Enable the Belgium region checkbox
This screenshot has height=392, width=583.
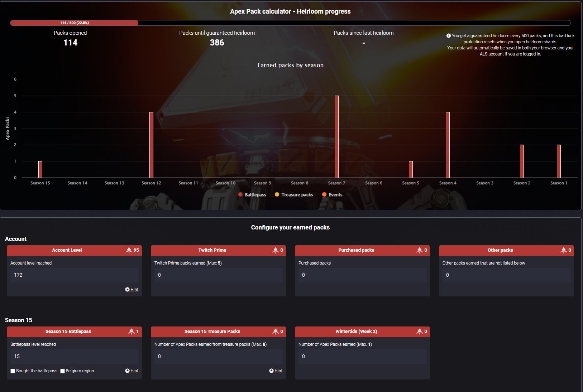[x=62, y=371]
